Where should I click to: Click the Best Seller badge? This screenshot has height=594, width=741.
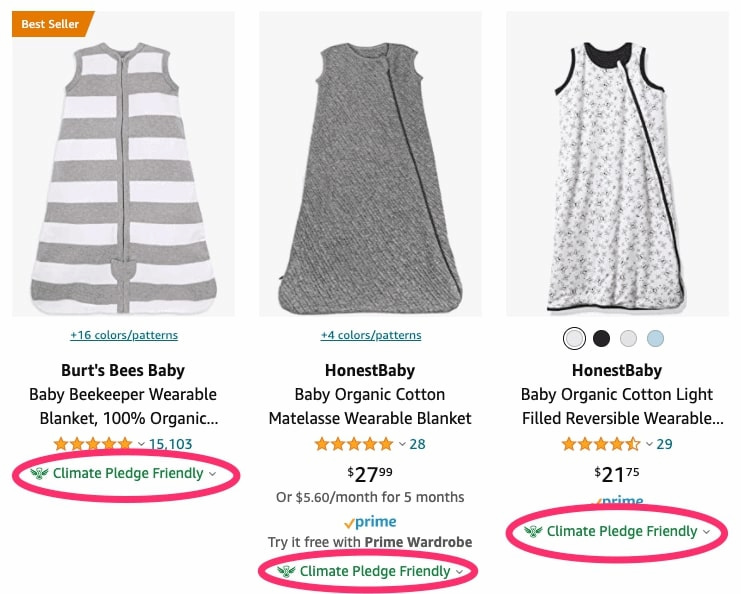51,23
